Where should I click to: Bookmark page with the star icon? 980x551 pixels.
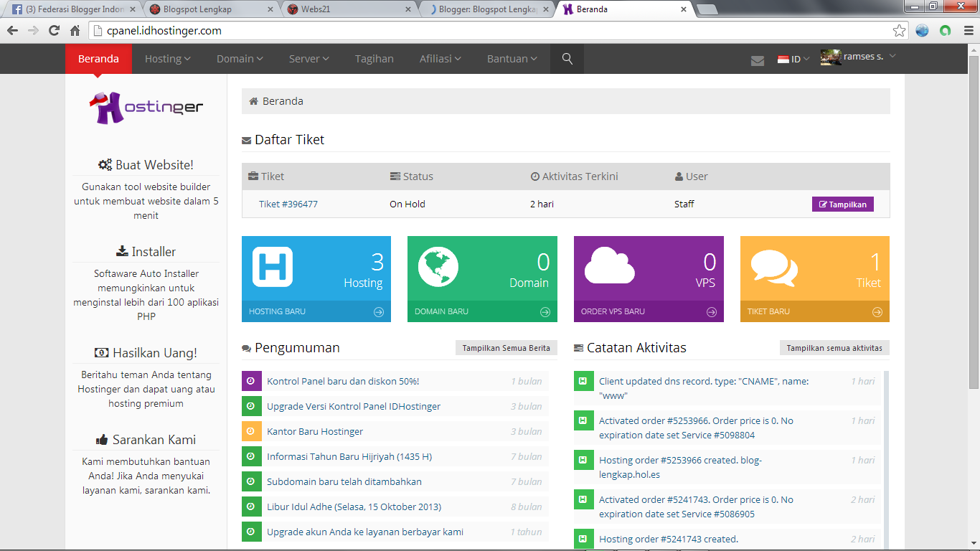(x=899, y=31)
